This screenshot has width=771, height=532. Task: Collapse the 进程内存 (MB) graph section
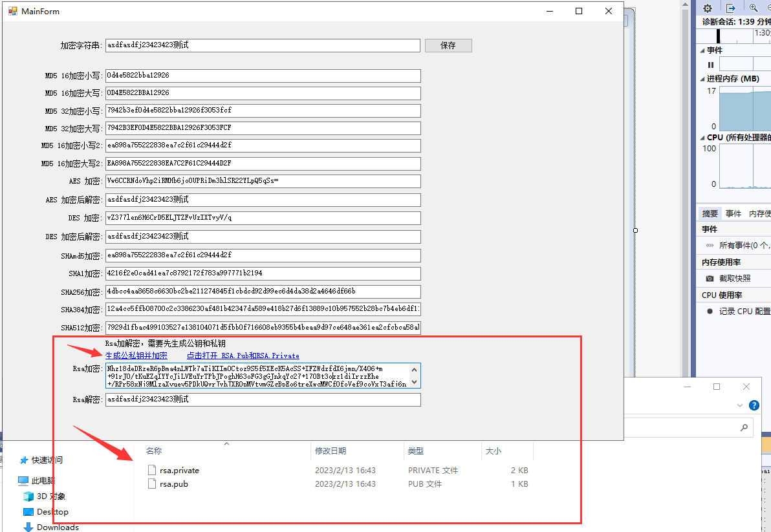(x=702, y=79)
